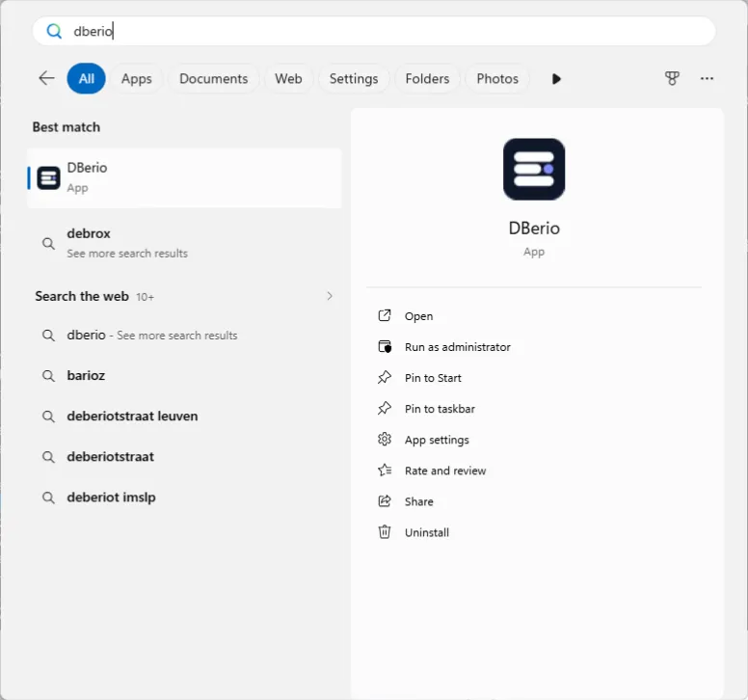The width and height of the screenshot is (748, 700).
Task: Click the pin icon beside Pin to taskbar
Action: tap(385, 409)
